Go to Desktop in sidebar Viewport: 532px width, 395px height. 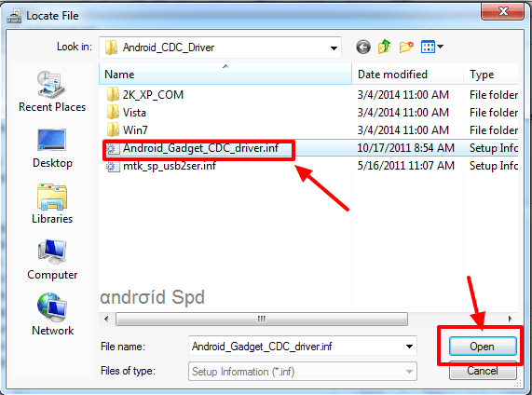[52, 148]
